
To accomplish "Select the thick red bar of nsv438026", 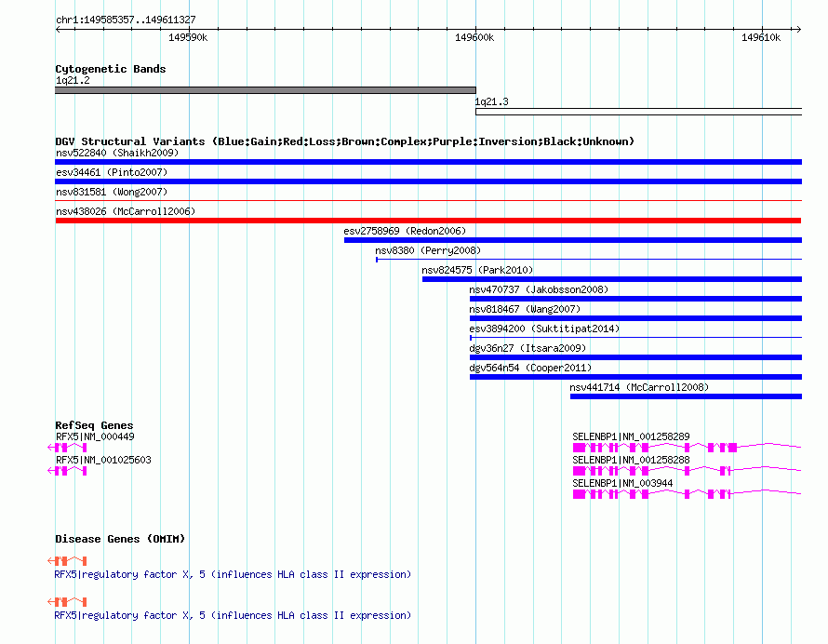I will pos(428,221).
